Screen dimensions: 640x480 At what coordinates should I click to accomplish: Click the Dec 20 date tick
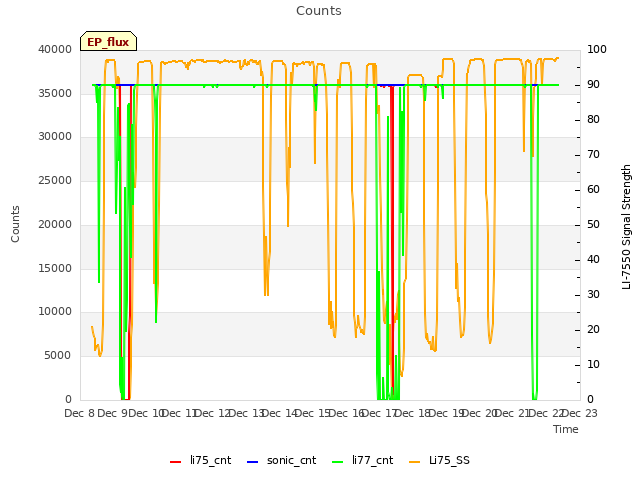click(x=480, y=413)
